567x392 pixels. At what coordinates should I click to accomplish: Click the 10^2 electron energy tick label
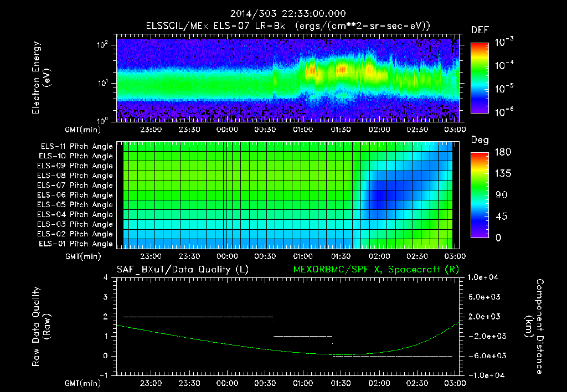pyautogui.click(x=102, y=45)
